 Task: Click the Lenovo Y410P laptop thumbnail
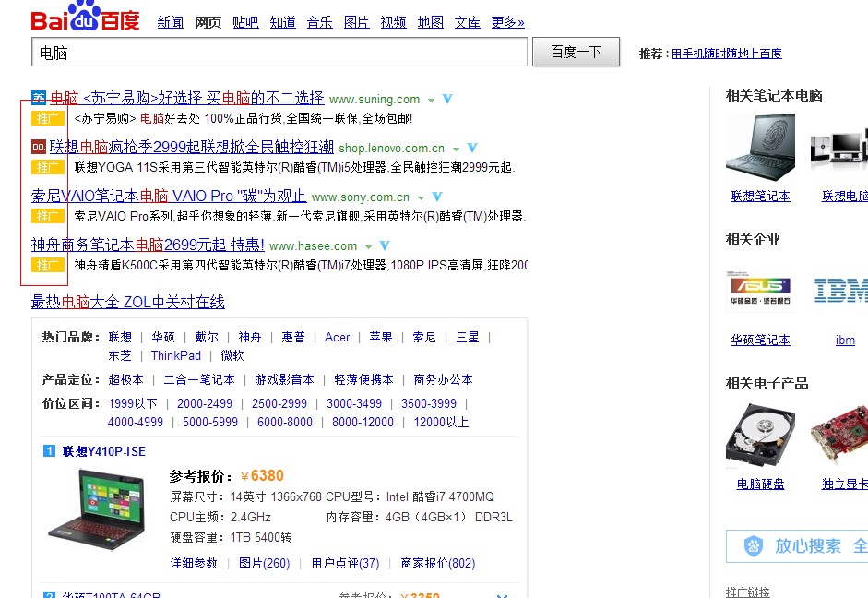tap(98, 510)
